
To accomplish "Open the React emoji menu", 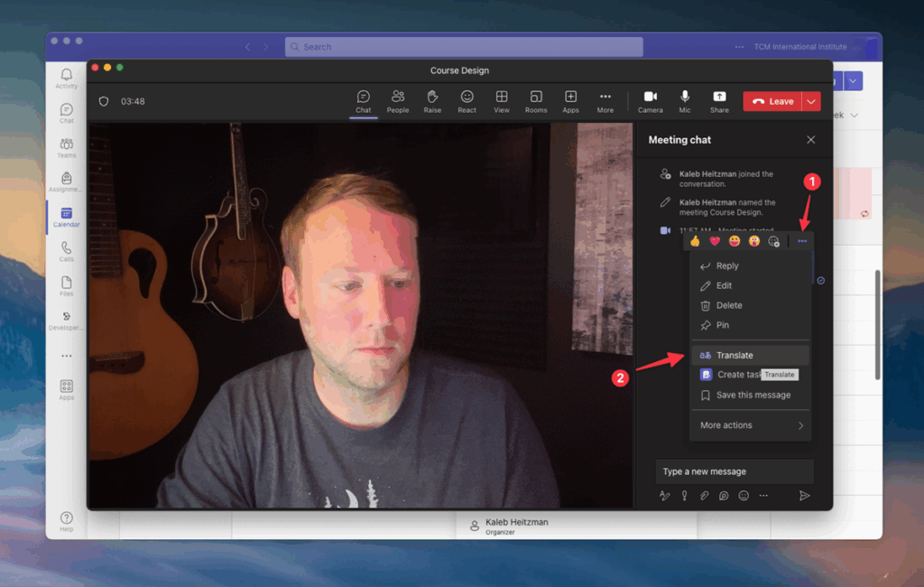I will coord(467,100).
